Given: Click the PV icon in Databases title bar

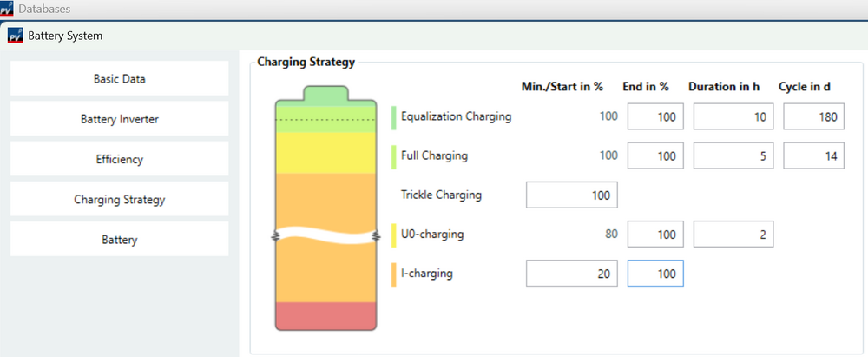Looking at the screenshot, I should click(7, 9).
